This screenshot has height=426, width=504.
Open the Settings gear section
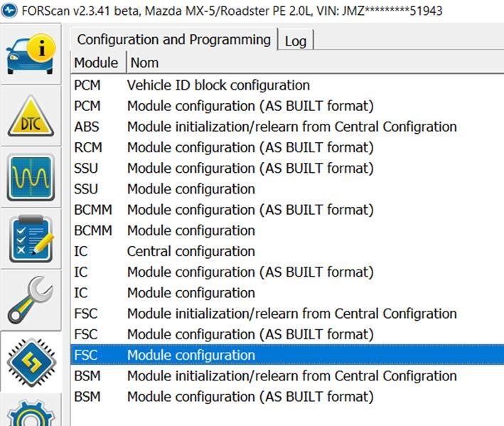pos(31,410)
